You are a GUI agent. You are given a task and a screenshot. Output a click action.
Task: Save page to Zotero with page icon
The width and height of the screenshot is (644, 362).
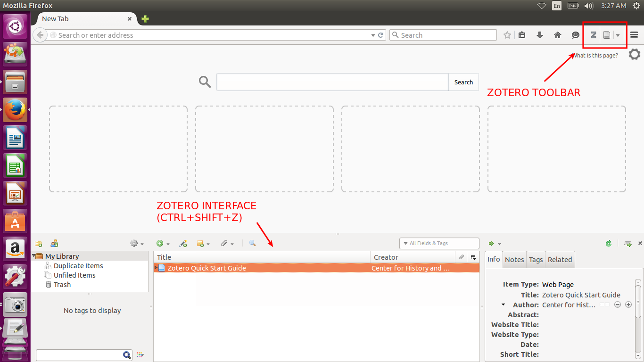pyautogui.click(x=607, y=35)
